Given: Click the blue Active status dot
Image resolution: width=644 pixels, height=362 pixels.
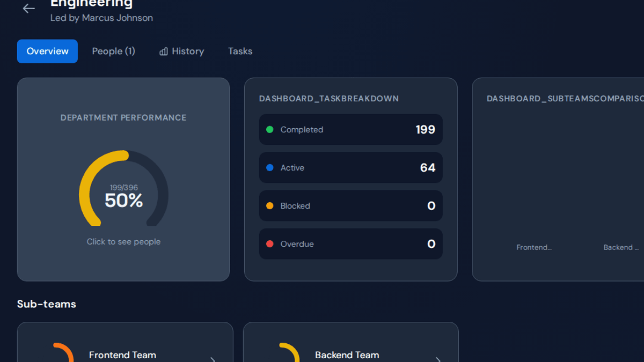Looking at the screenshot, I should click(270, 167).
